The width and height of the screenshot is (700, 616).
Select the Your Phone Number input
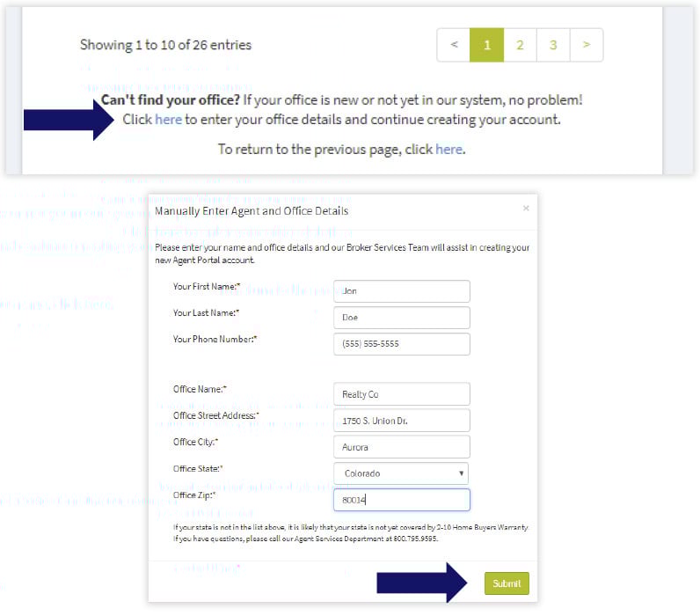(x=401, y=344)
